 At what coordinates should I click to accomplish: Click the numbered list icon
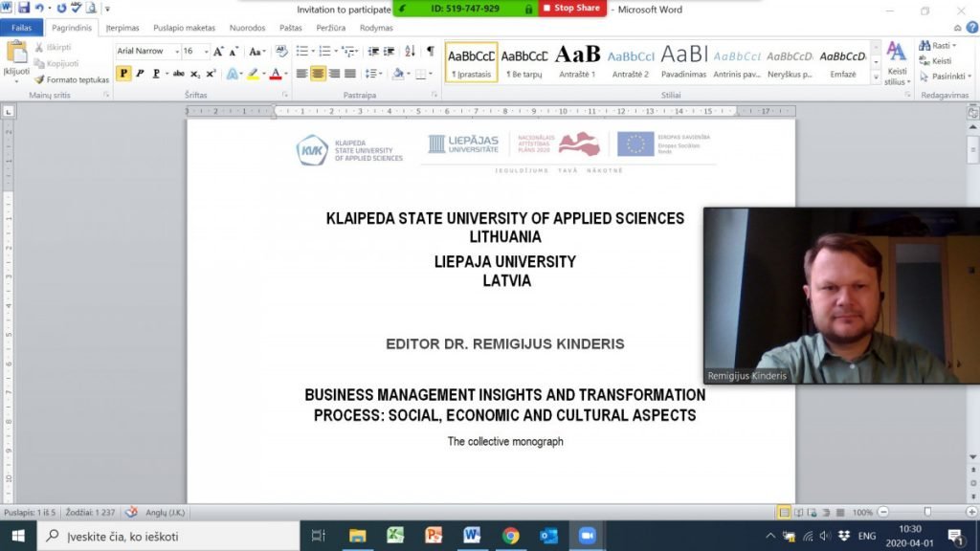324,52
